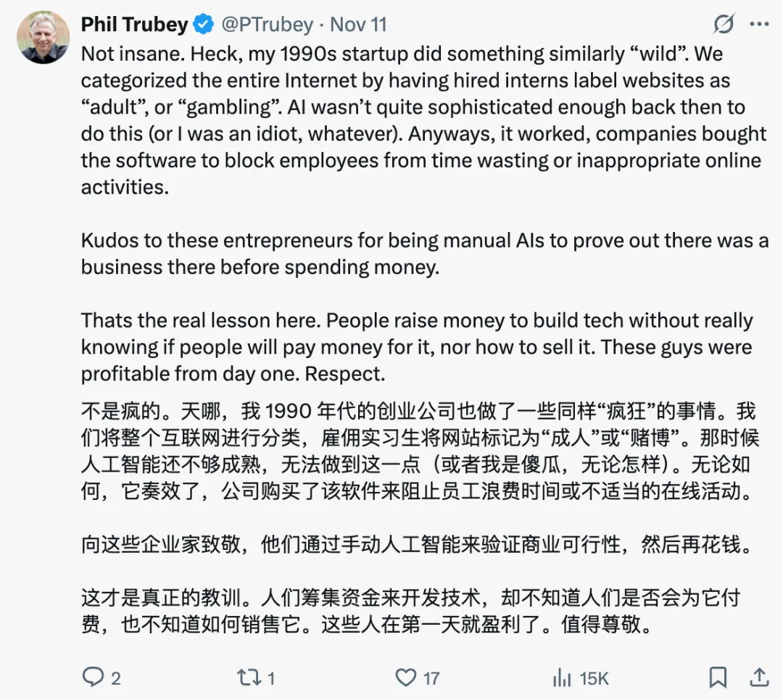
Task: Expand replies by clicking reply count
Action: coord(115,678)
